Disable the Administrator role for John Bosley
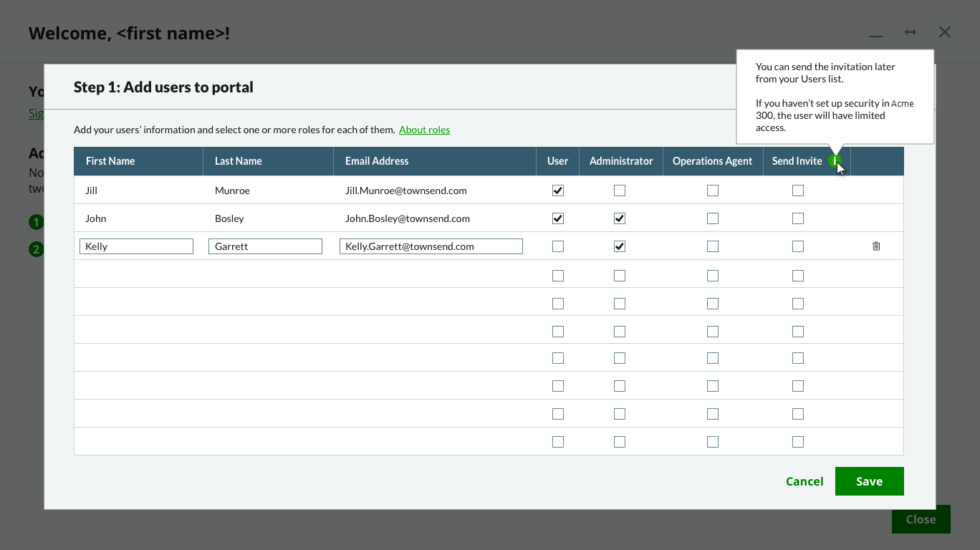Screen dimensions: 980x550 [620, 218]
